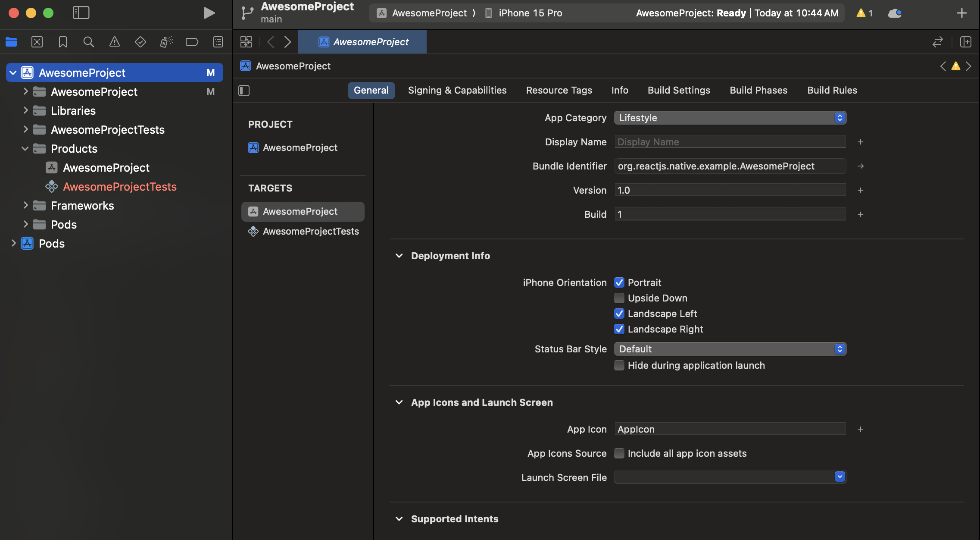Open the Find navigator magnifier icon
Image resolution: width=980 pixels, height=540 pixels.
pos(88,42)
